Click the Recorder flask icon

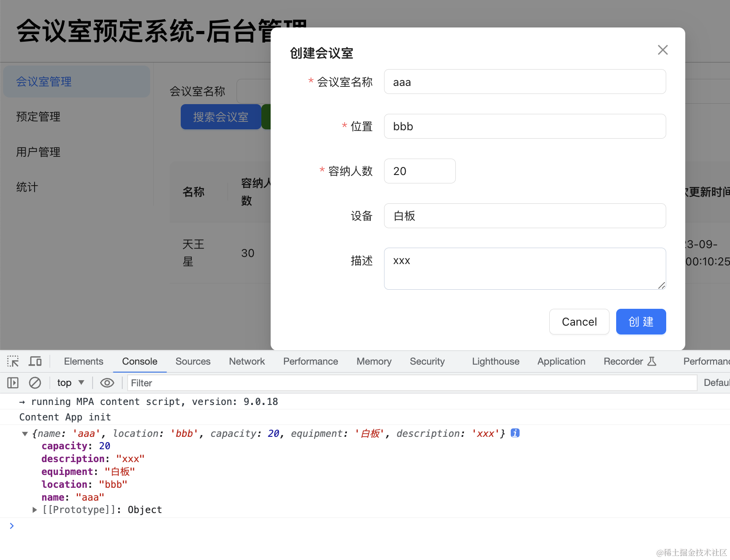652,362
